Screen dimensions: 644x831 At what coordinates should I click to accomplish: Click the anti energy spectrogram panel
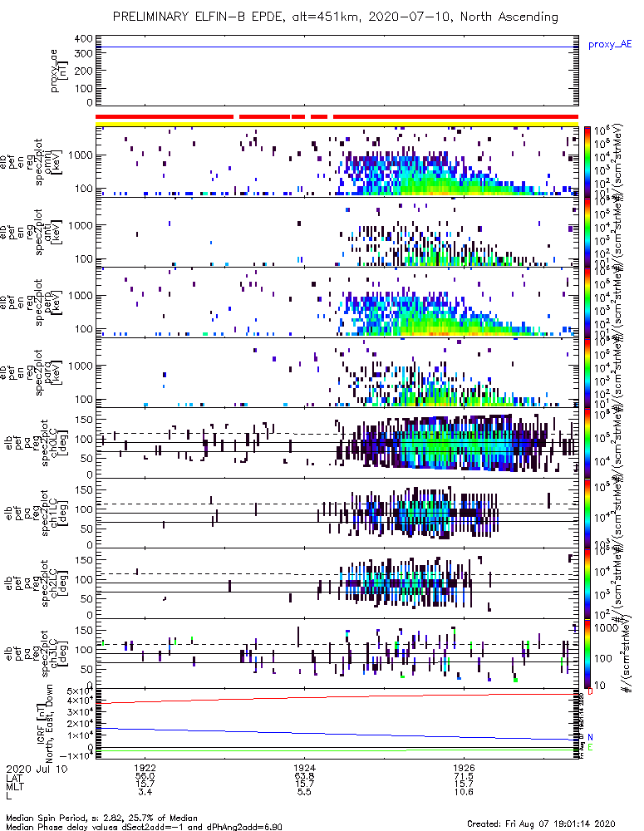(337, 232)
